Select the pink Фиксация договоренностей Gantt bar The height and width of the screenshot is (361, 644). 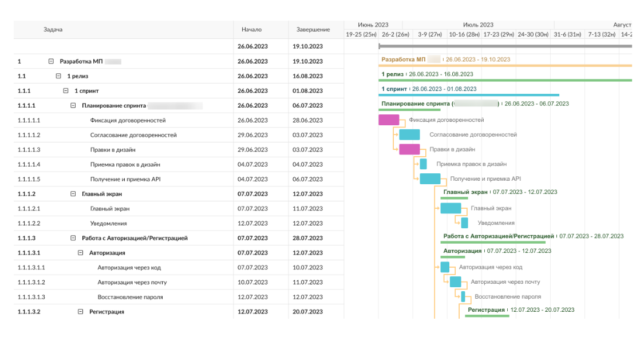pyautogui.click(x=389, y=120)
